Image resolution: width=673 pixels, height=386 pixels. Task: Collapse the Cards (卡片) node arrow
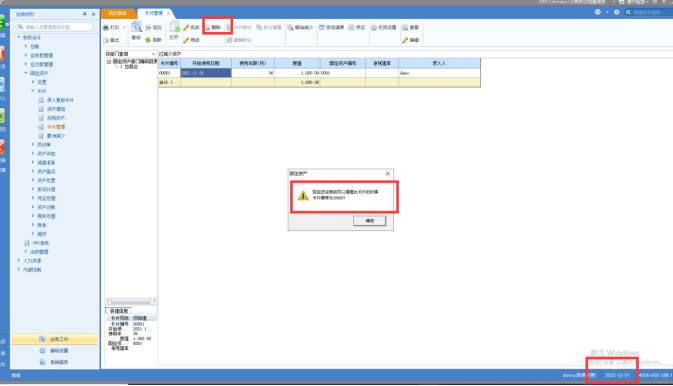tap(33, 91)
